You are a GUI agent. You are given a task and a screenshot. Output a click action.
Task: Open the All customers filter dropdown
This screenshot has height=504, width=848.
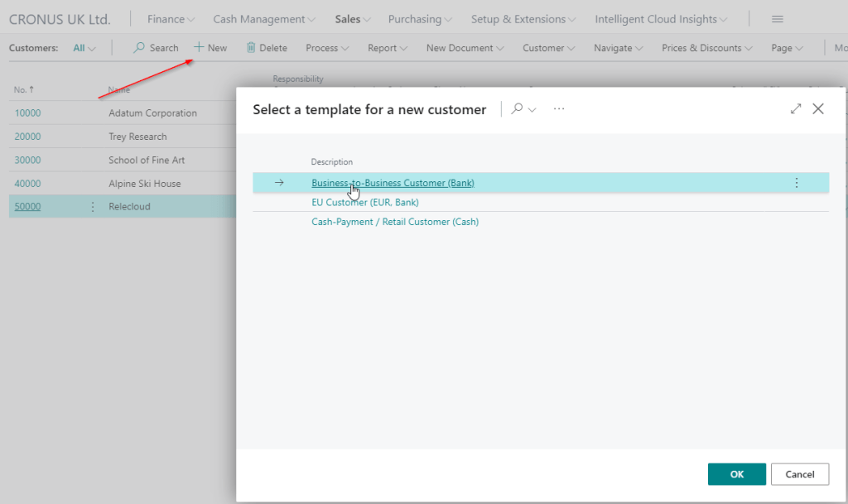tap(84, 48)
